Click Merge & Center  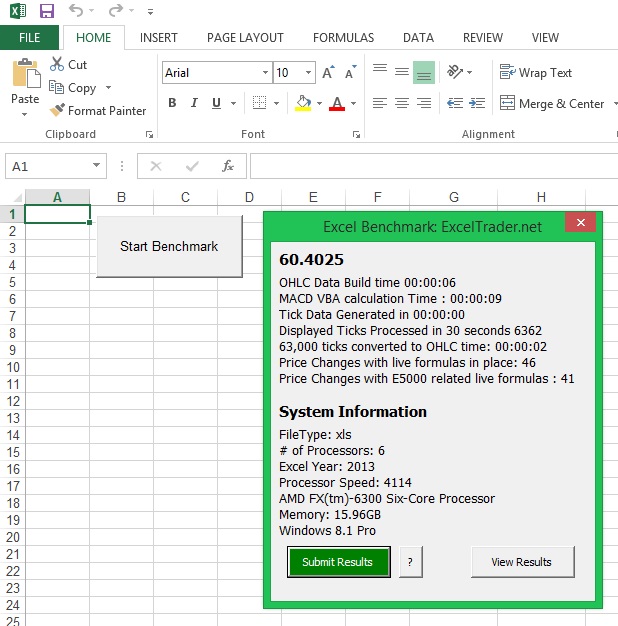(x=552, y=103)
